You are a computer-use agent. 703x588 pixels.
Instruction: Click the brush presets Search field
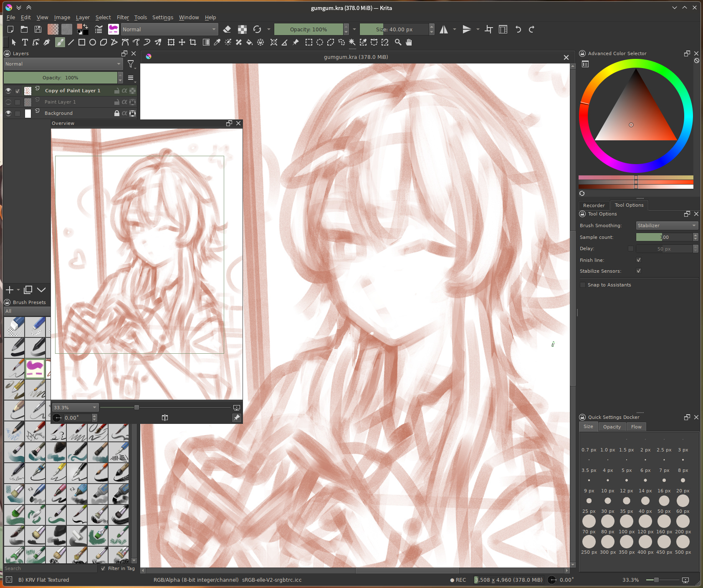(50, 568)
